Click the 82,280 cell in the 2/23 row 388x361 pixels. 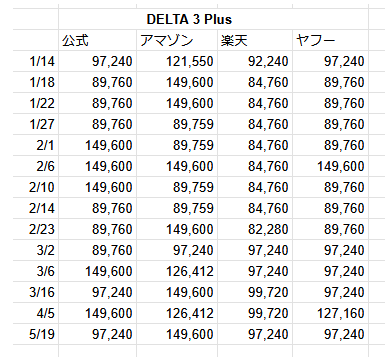click(255, 229)
